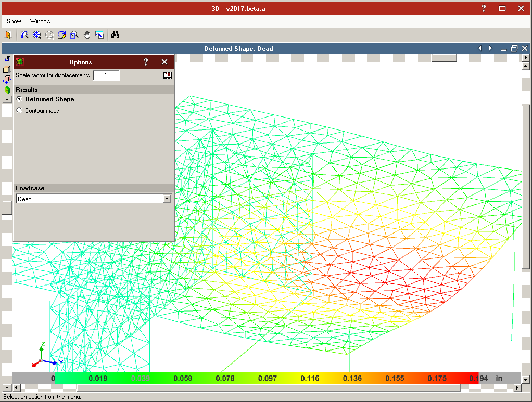This screenshot has width=532, height=402.
Task: Click the redraw refresh pencil icon
Action: pyautogui.click(x=62, y=34)
